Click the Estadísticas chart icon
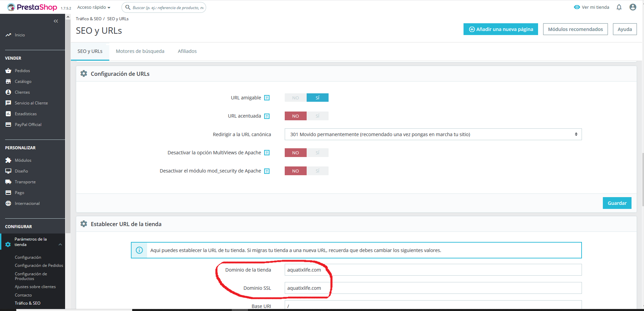 (x=8, y=114)
